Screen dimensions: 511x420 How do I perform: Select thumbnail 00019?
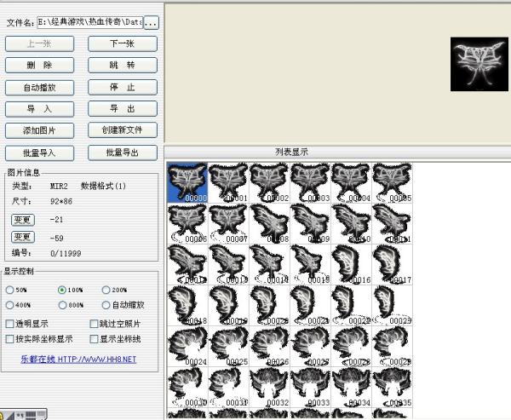point(228,306)
